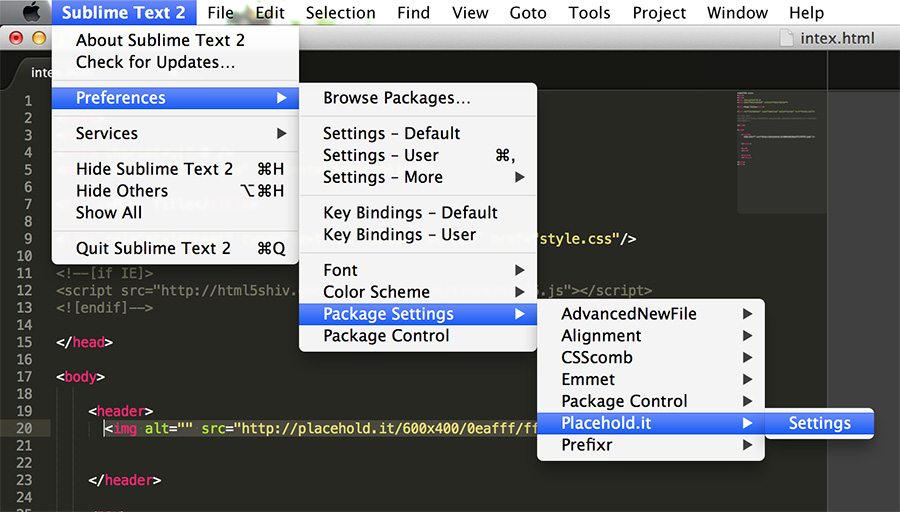The width and height of the screenshot is (900, 512).
Task: Open the Project menu
Action: (x=659, y=12)
